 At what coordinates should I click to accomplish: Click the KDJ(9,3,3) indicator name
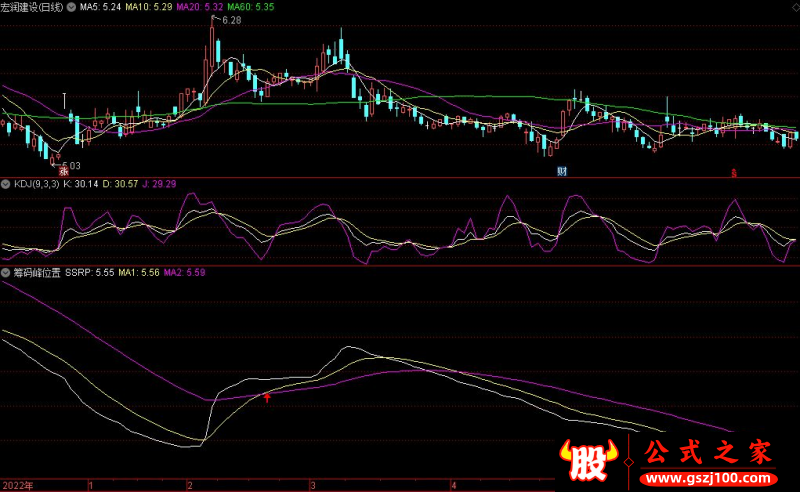[35, 185]
